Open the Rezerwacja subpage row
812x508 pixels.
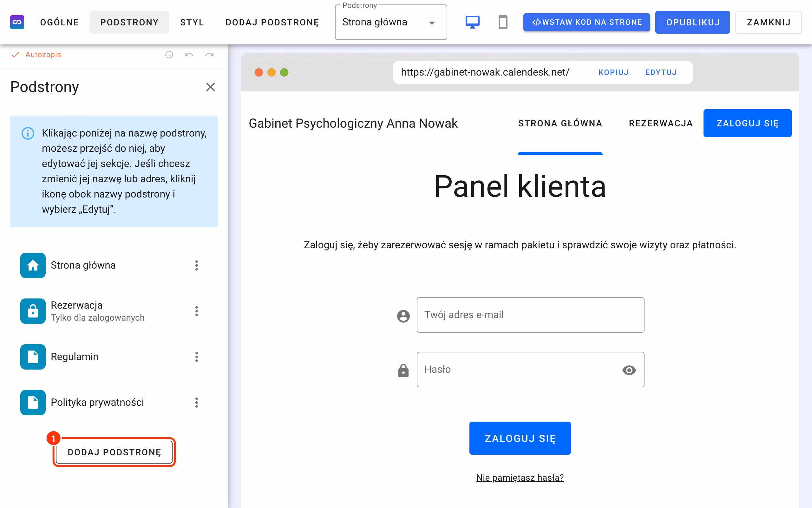point(114,311)
